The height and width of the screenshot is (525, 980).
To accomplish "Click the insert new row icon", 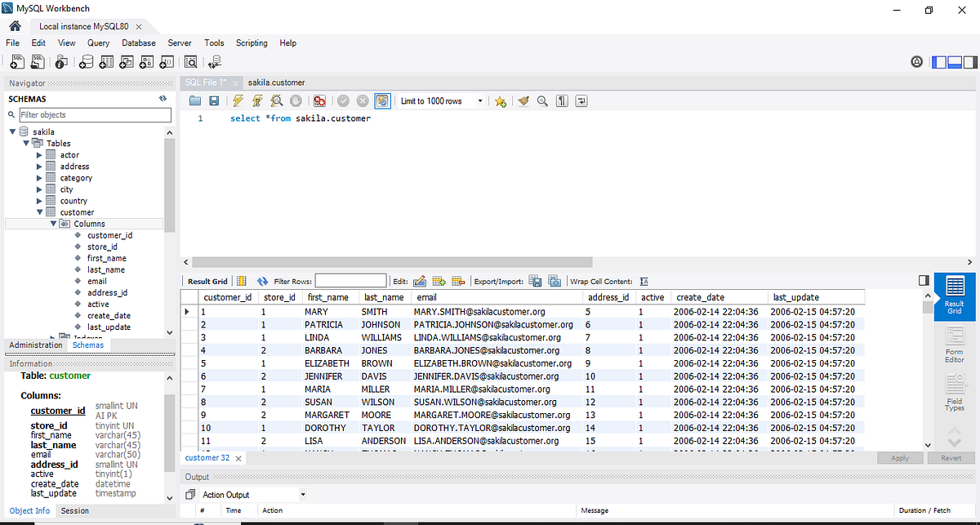I will [439, 281].
